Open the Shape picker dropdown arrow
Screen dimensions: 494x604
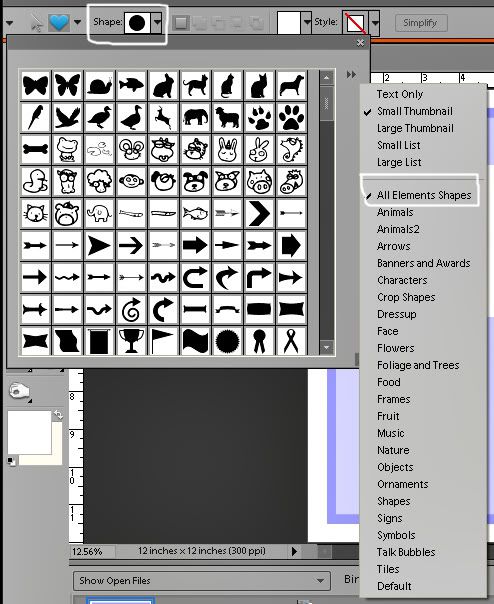coord(157,23)
